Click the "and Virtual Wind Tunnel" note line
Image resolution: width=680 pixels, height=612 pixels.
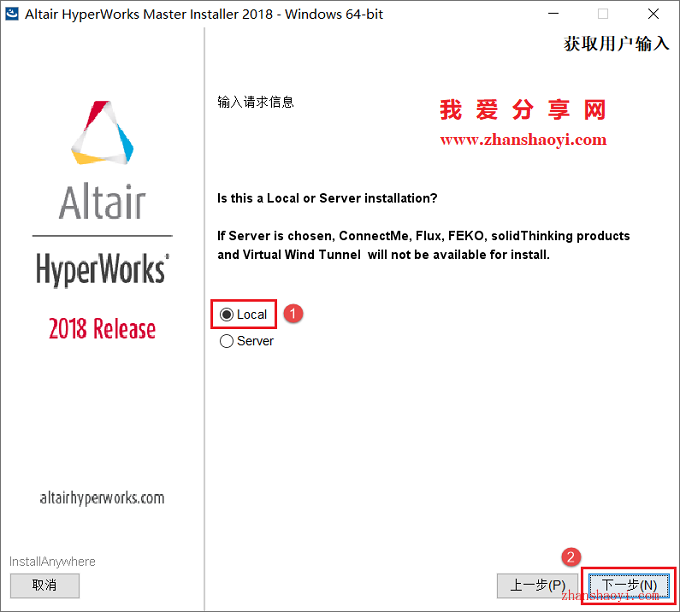coord(383,255)
